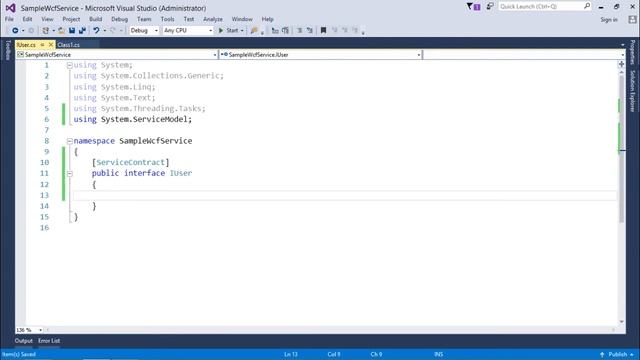640x360 pixels.
Task: Click the feedback icon beside Quick Launch
Action: [489, 7]
